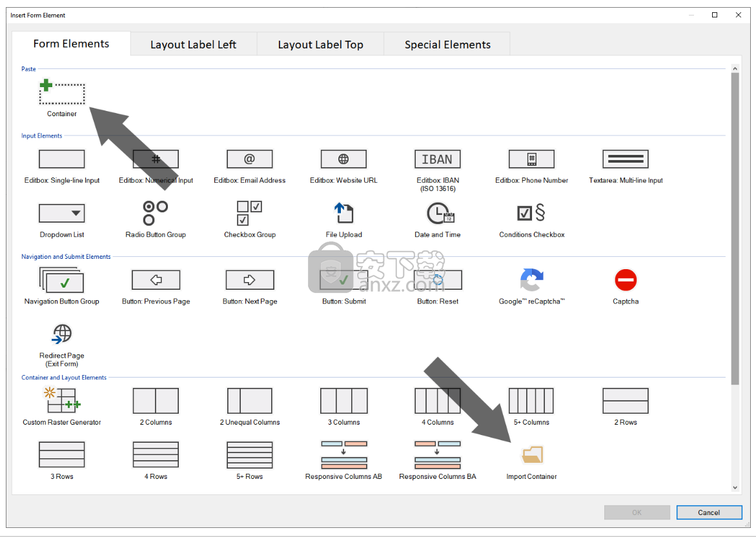Click the scrollbar down arrow
This screenshot has width=756, height=537.
[x=735, y=487]
